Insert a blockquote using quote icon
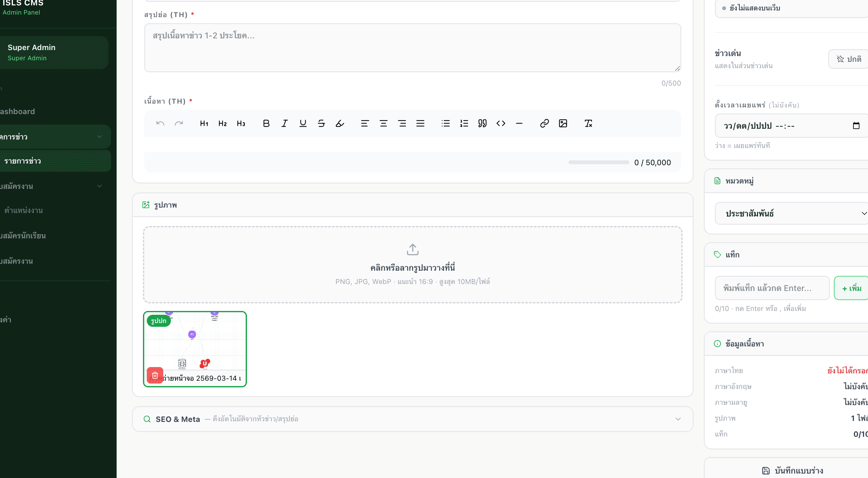This screenshot has height=478, width=868. [x=482, y=124]
